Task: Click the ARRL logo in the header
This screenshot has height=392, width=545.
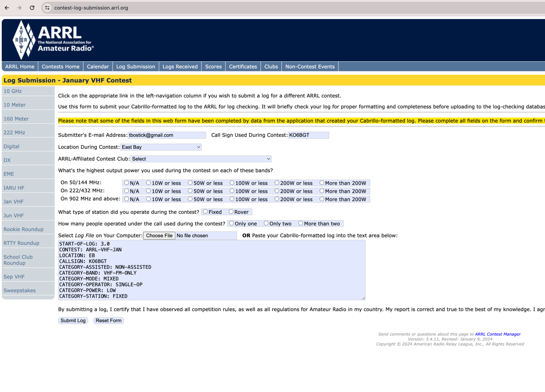Action: point(53,40)
